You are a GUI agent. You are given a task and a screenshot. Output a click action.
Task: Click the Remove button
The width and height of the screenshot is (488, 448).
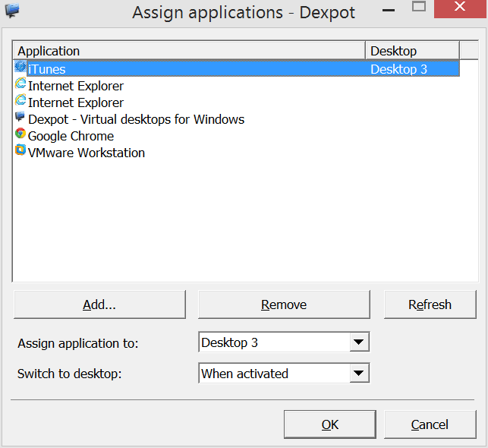coord(284,304)
